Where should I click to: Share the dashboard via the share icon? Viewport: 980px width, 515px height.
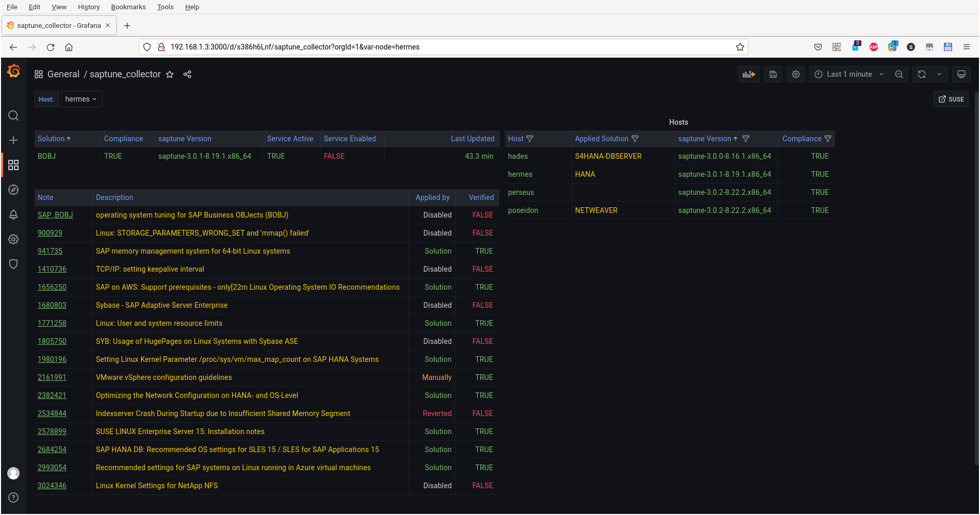point(187,74)
